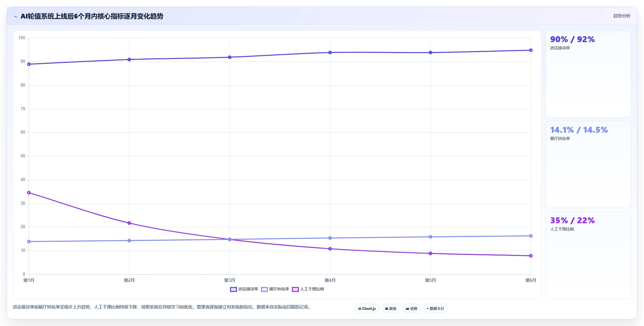644x326 pixels.
Task: Click the chart title heading text
Action: click(92, 16)
